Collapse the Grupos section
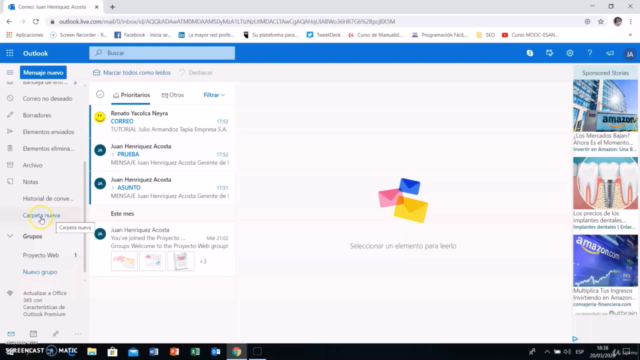 click(x=10, y=236)
